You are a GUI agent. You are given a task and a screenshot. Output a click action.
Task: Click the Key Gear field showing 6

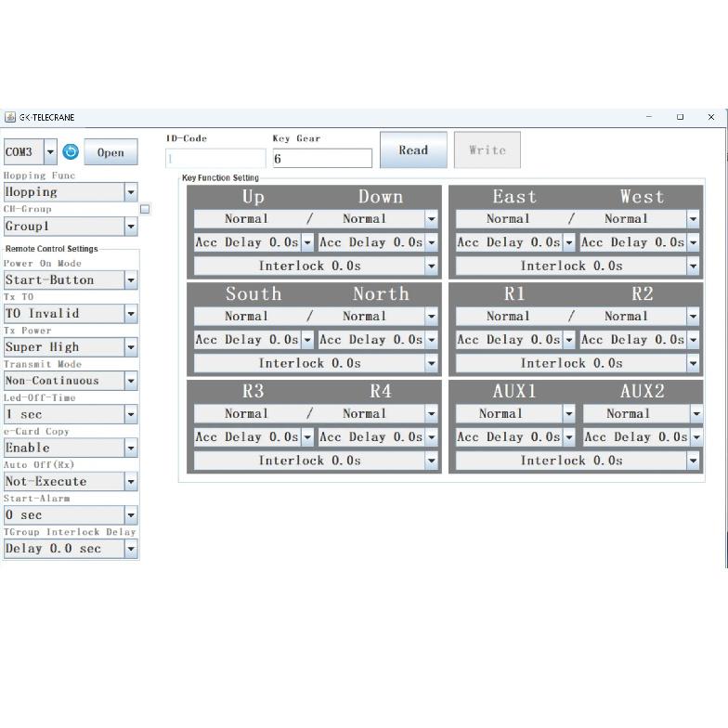click(322, 158)
